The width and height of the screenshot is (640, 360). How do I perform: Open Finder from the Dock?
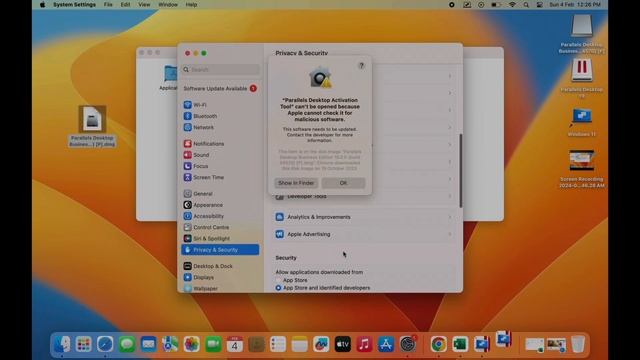[62, 344]
